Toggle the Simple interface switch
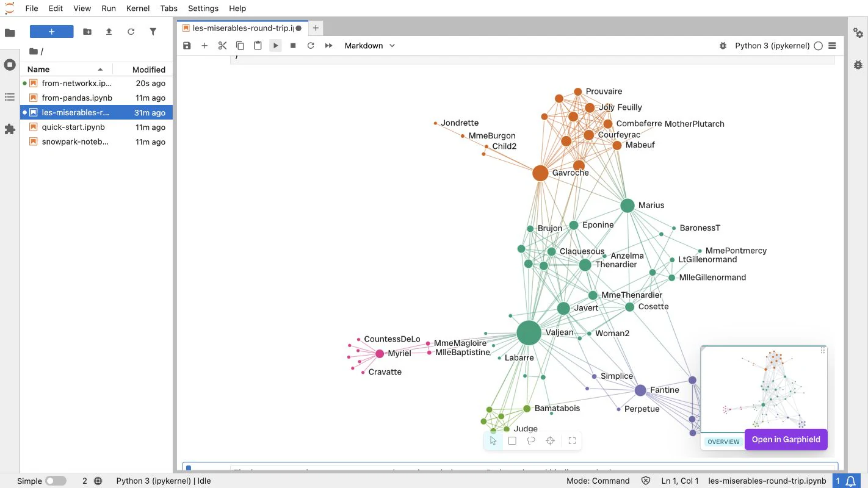This screenshot has width=868, height=488. point(56,481)
